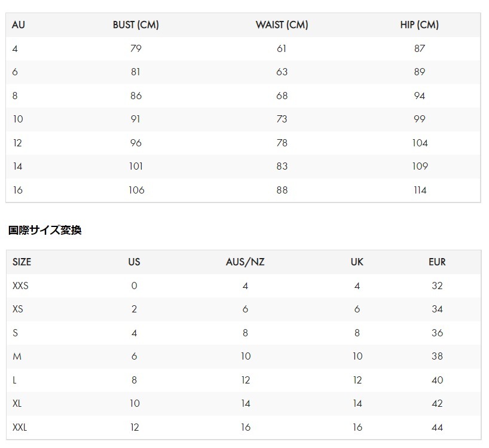Click the AUS/NZ column header

tap(245, 262)
